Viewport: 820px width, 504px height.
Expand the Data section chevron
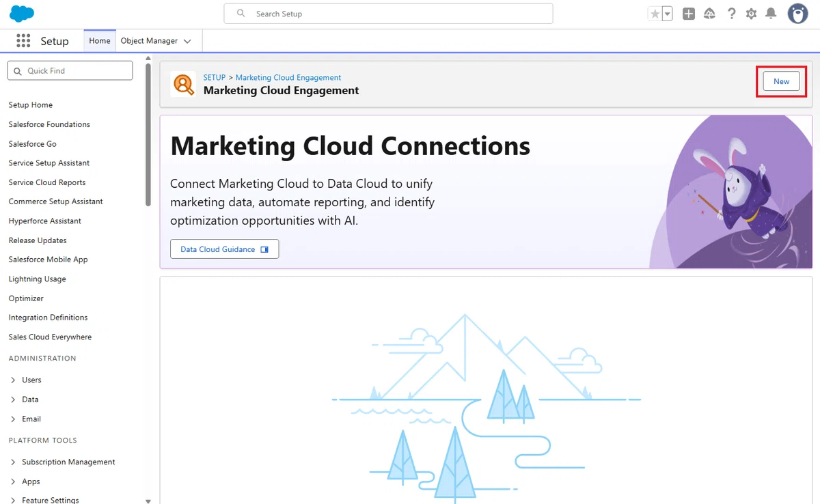(13, 400)
